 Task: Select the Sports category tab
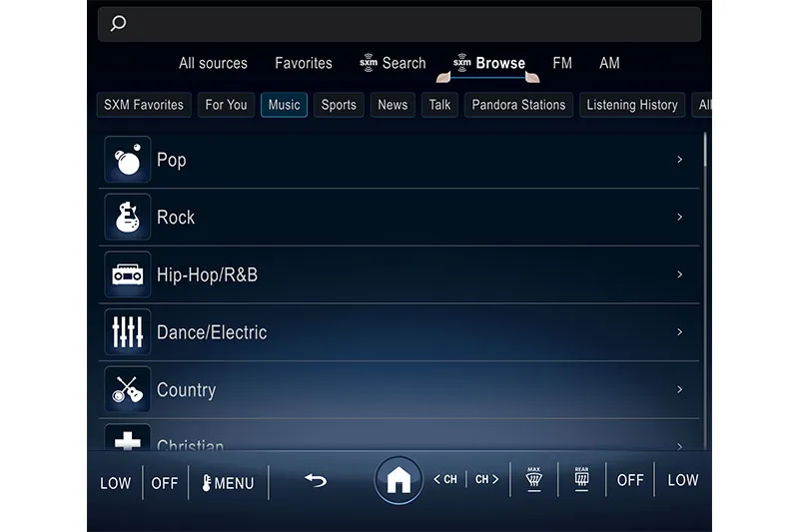(x=339, y=105)
